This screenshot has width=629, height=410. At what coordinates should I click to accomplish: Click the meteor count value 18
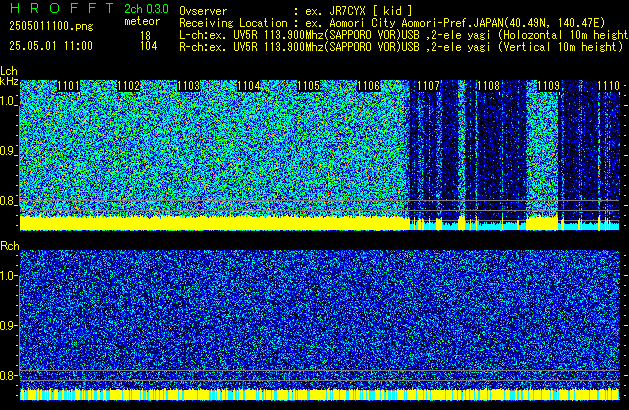pos(146,36)
